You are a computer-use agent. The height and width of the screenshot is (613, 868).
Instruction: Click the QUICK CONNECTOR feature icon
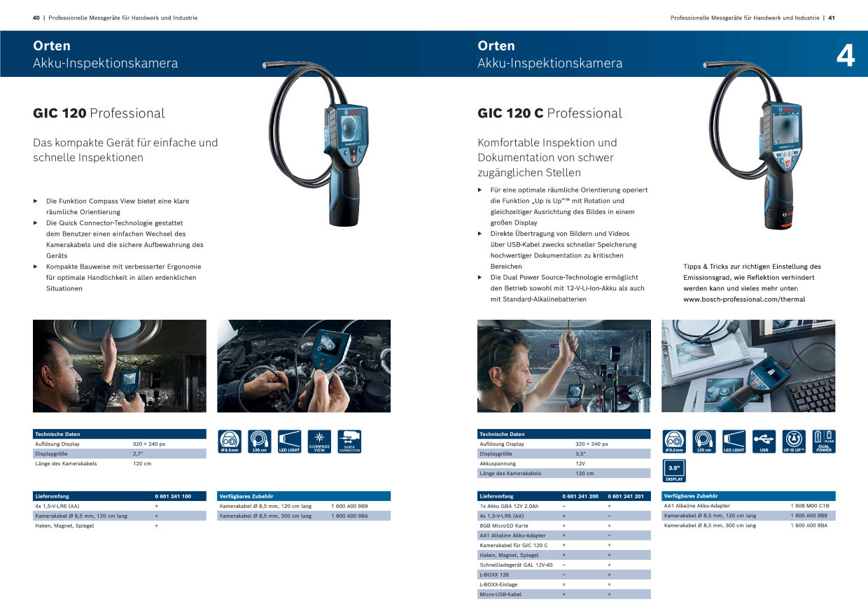pyautogui.click(x=349, y=442)
